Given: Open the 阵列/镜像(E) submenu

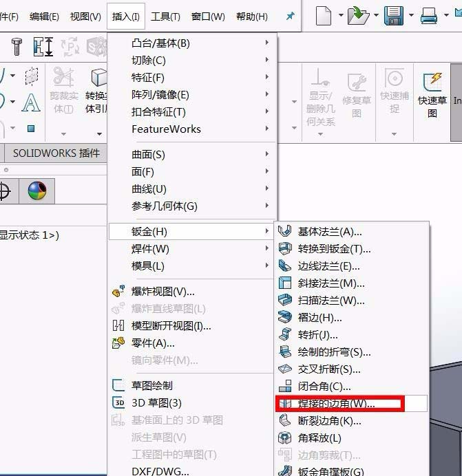Looking at the screenshot, I should pyautogui.click(x=192, y=94).
